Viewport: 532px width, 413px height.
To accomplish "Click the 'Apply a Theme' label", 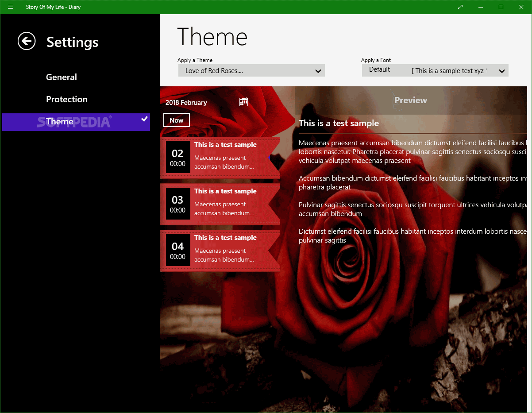I will pos(195,60).
